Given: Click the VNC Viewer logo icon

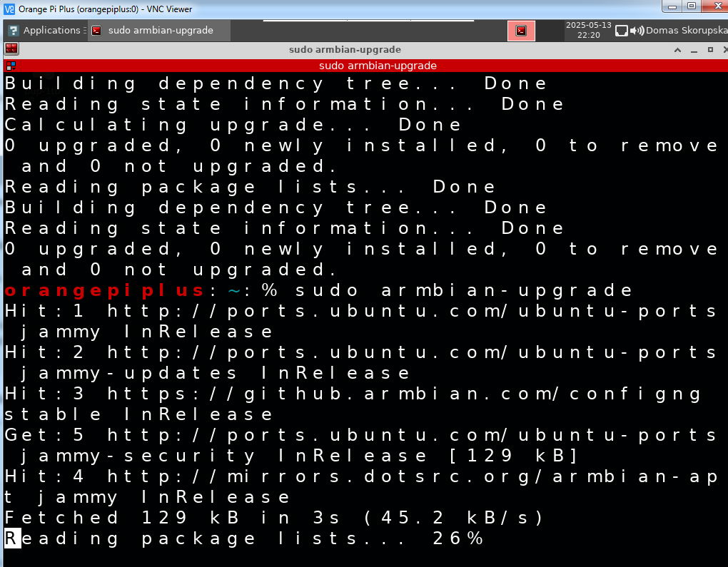Looking at the screenshot, I should (x=9, y=9).
